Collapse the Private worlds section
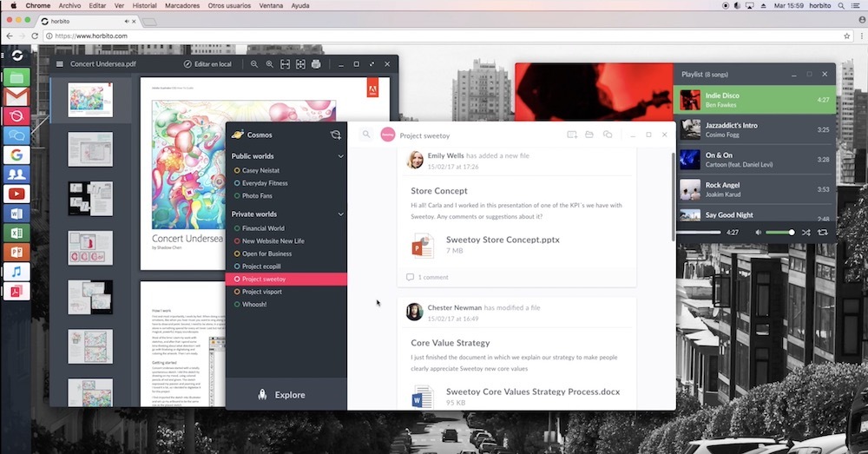The image size is (868, 454). click(x=340, y=214)
